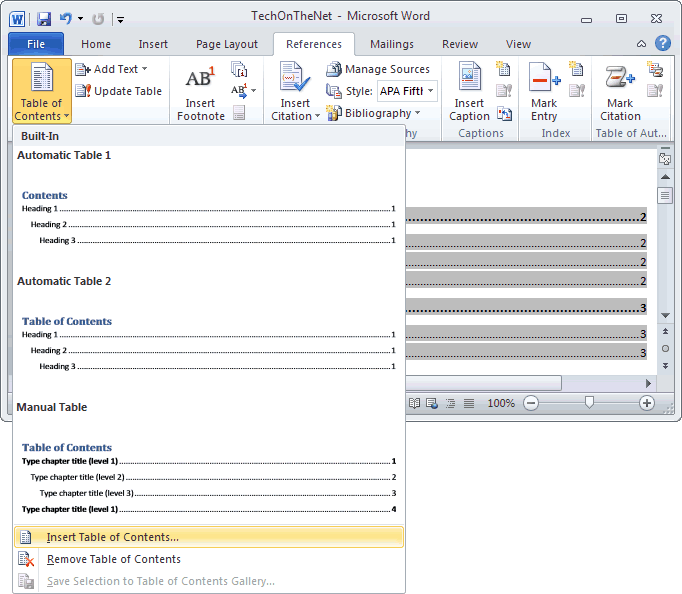The width and height of the screenshot is (682, 594).
Task: Choose the Automatic Table 1 preview
Action: tap(209, 209)
